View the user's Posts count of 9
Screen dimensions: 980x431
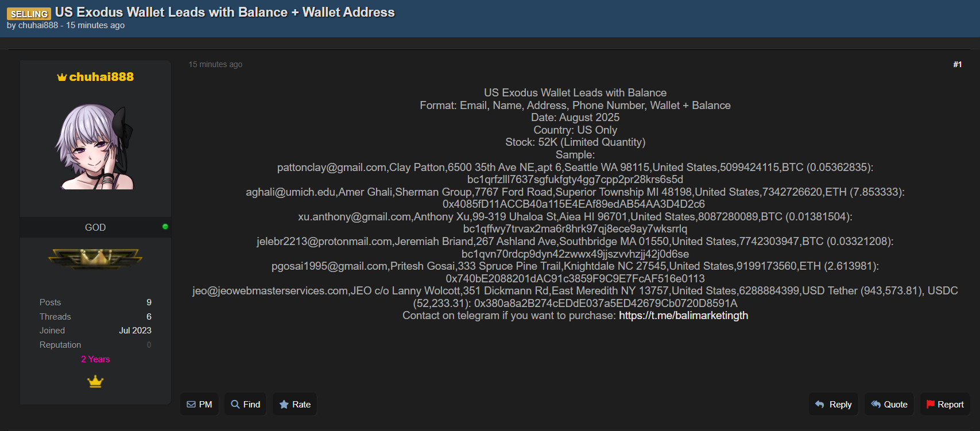point(149,302)
